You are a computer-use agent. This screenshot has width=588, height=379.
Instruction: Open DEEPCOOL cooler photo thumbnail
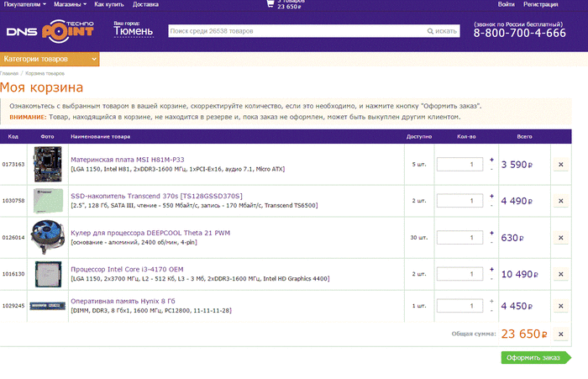click(x=48, y=237)
